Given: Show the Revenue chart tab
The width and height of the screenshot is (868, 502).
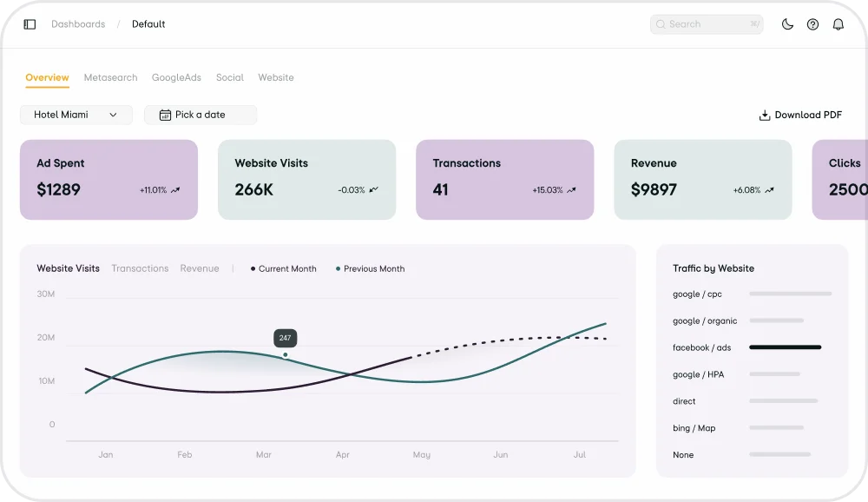Looking at the screenshot, I should coord(200,268).
